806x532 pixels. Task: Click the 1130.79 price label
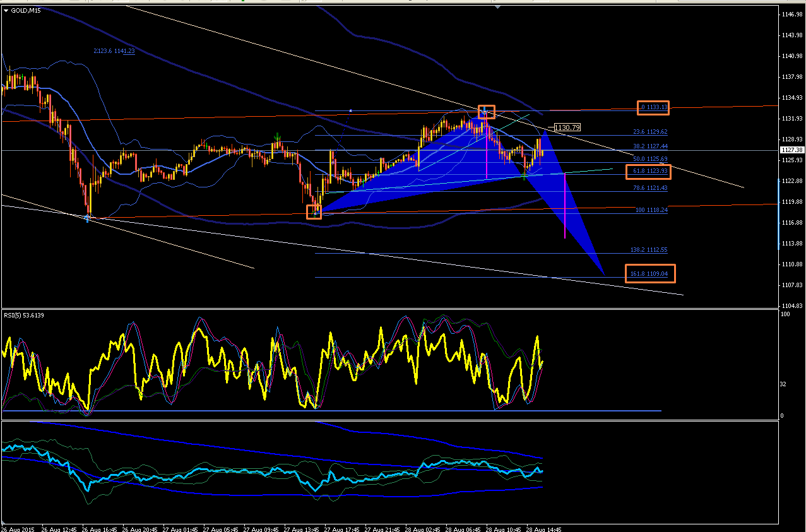(x=567, y=127)
